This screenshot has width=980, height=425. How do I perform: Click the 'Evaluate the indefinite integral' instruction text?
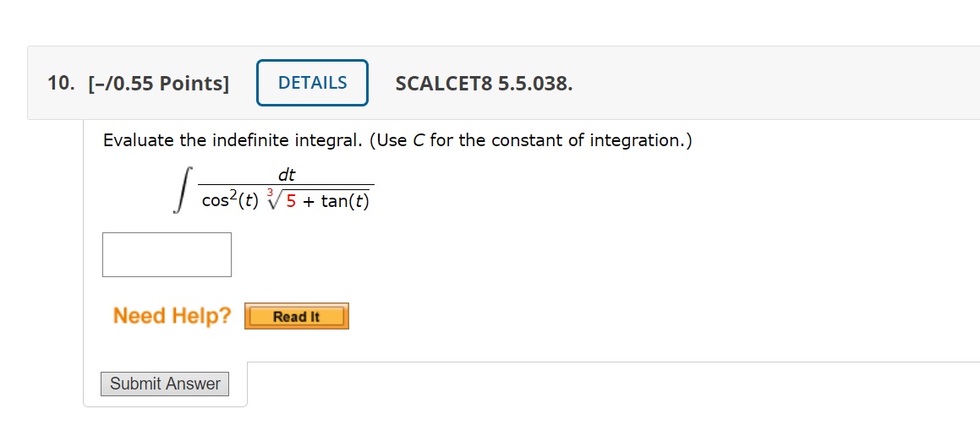coord(233,140)
